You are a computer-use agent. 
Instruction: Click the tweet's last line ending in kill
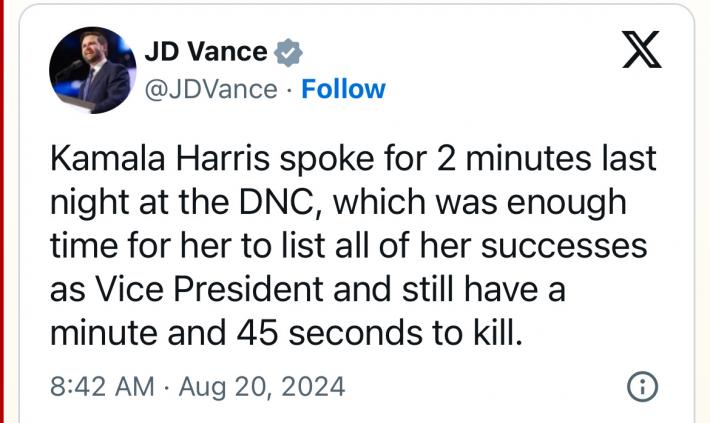(286, 333)
